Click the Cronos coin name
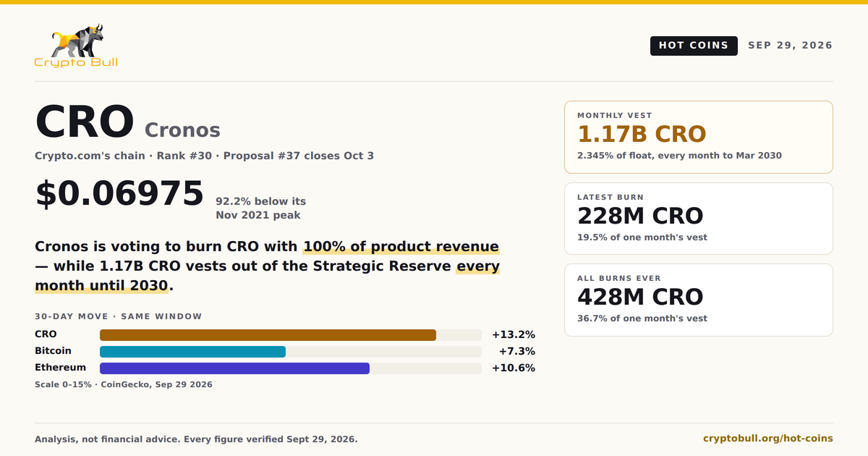The image size is (868, 456). [182, 130]
